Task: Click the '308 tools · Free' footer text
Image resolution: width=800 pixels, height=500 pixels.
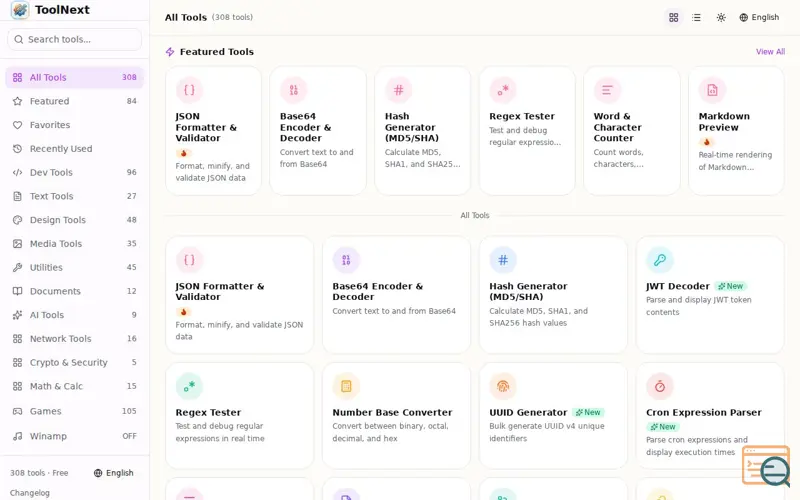Action: pyautogui.click(x=39, y=473)
